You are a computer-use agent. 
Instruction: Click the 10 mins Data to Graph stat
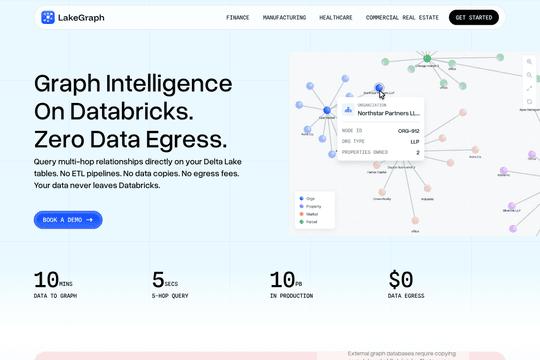click(55, 284)
